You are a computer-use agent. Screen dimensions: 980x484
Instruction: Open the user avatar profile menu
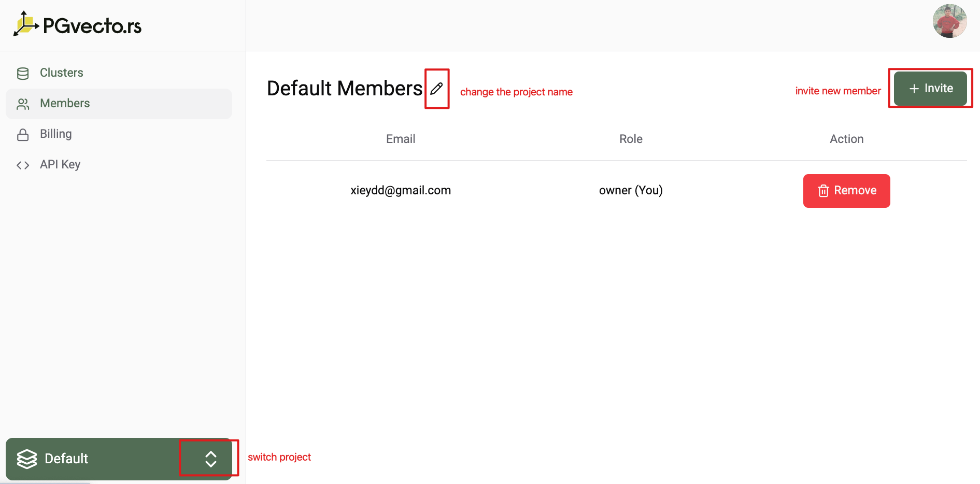coord(949,21)
